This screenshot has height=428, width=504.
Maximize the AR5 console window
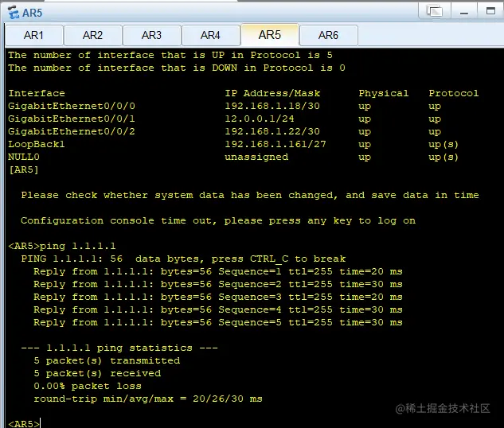point(490,11)
